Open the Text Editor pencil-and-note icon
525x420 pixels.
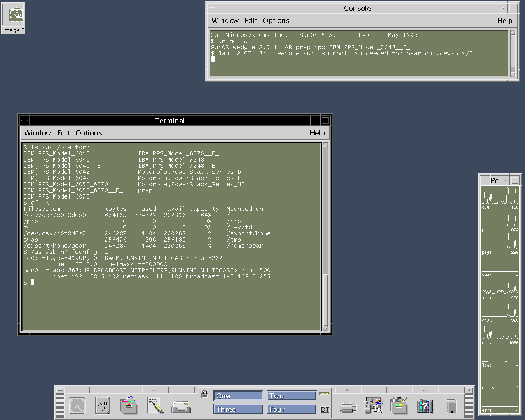(155, 405)
